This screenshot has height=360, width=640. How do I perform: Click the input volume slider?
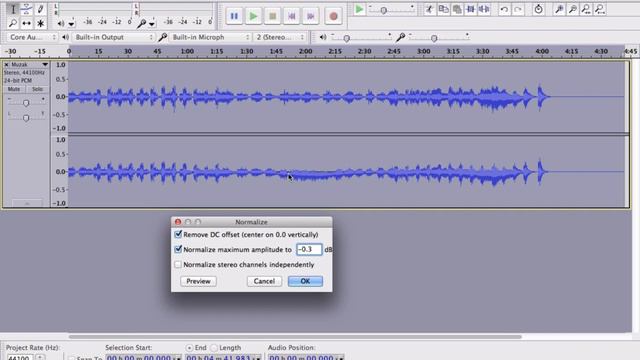pyautogui.click(x=439, y=38)
